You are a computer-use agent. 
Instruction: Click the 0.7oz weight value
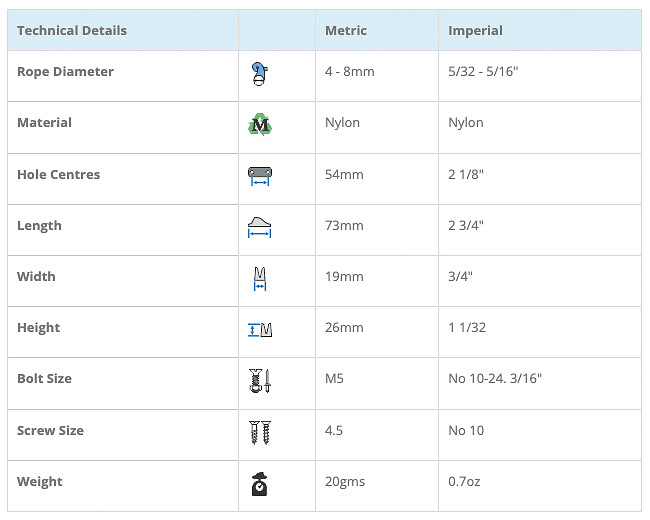coord(465,482)
